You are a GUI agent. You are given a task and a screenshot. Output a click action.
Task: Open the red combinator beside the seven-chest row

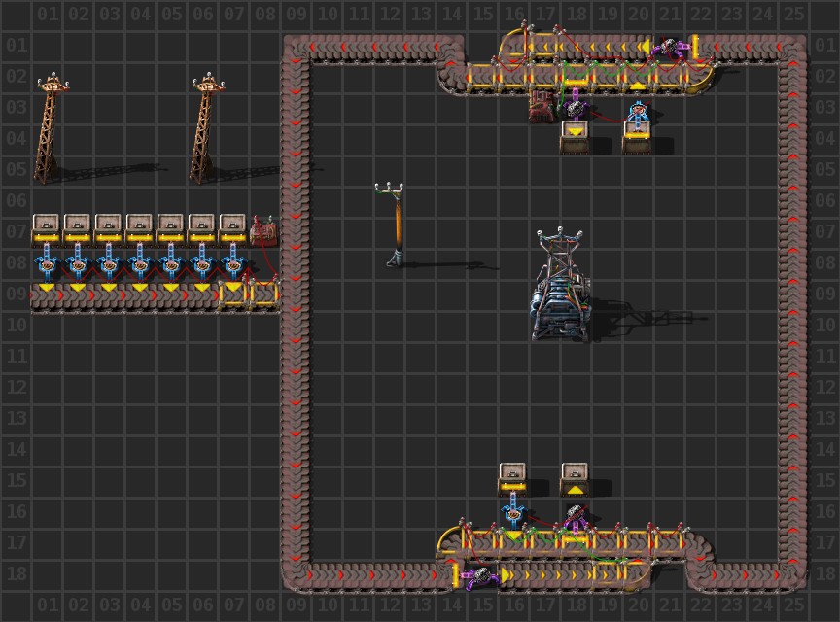pyautogui.click(x=263, y=231)
